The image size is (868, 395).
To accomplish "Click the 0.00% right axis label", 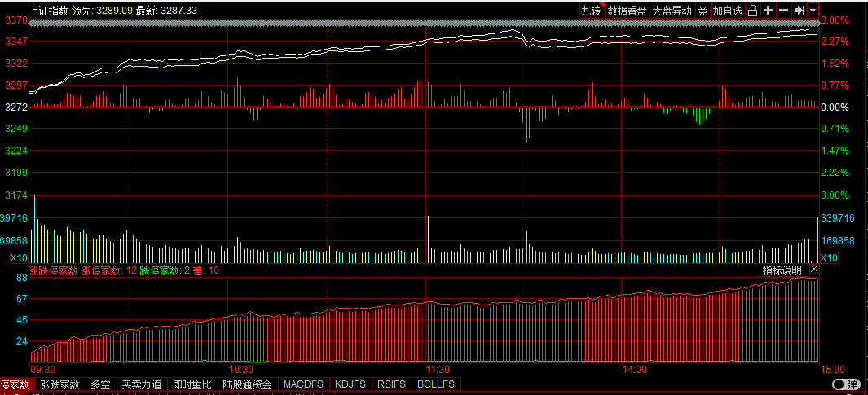I will point(835,108).
